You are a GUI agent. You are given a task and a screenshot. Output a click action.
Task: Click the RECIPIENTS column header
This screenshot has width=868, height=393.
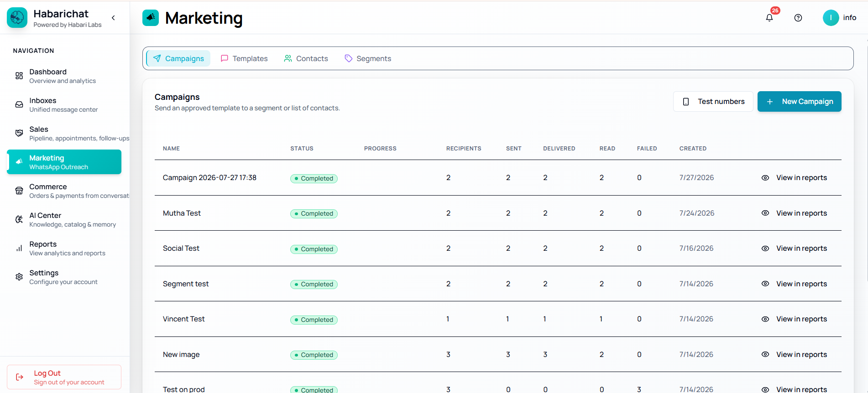point(464,149)
